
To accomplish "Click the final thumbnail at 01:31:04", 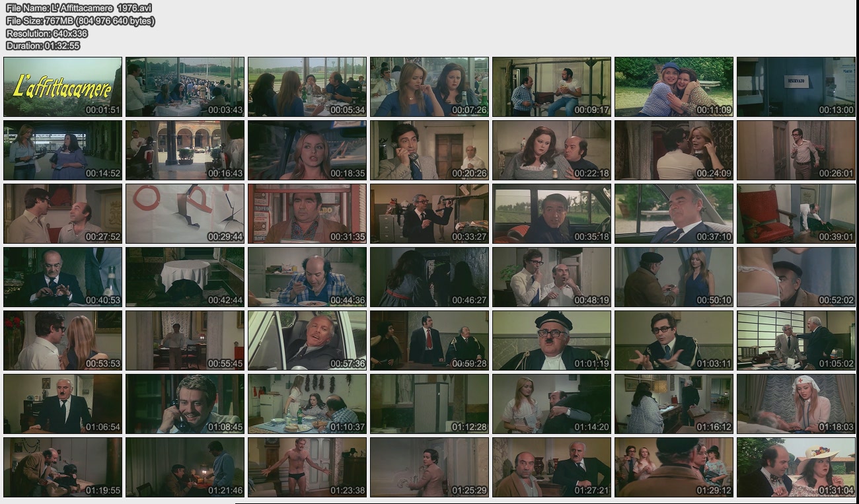I will pyautogui.click(x=796, y=467).
